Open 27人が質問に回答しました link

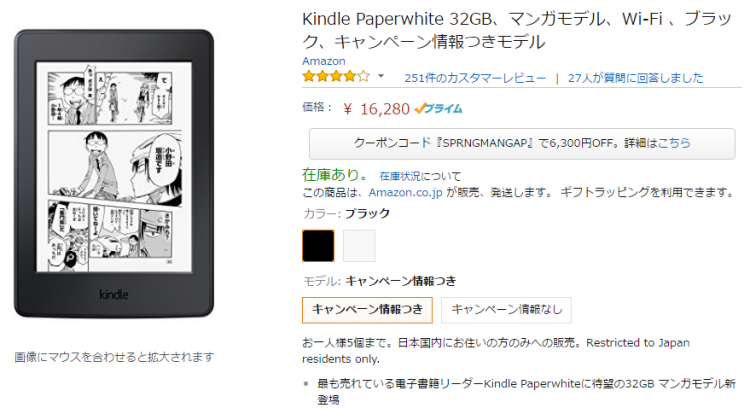[635, 78]
